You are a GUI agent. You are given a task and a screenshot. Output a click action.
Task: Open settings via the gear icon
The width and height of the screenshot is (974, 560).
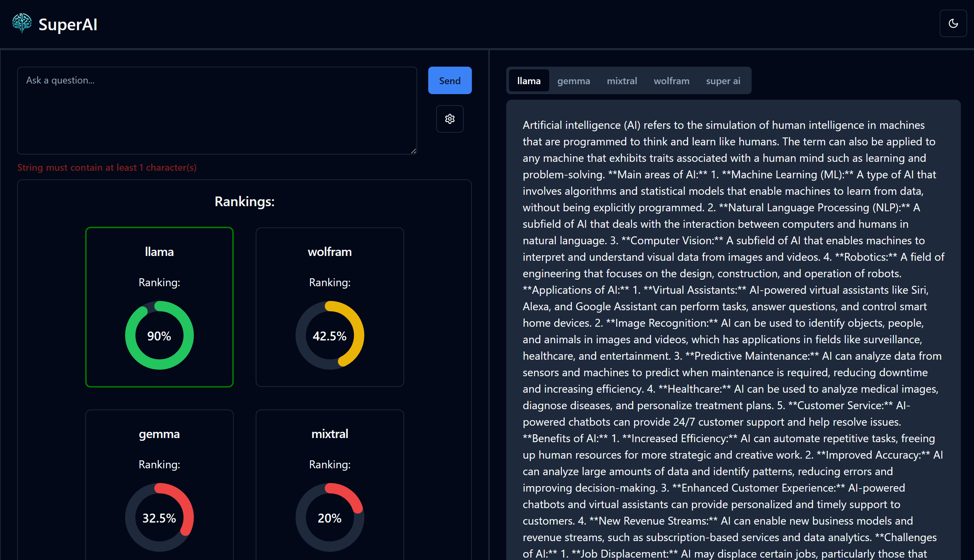tap(450, 119)
